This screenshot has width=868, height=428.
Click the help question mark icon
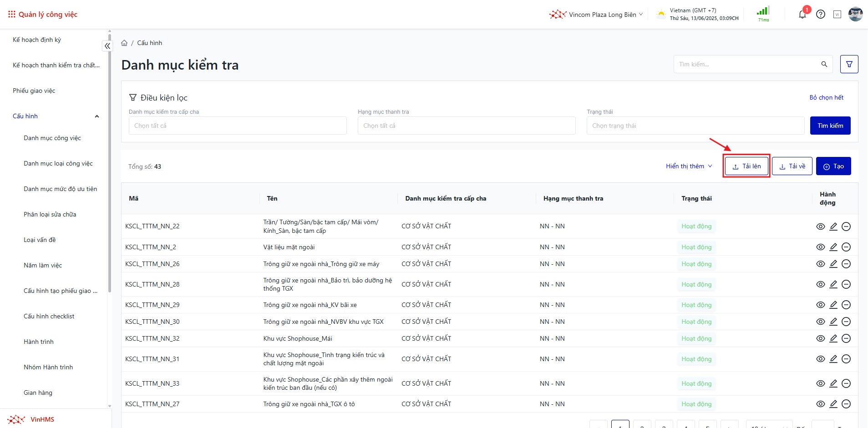coord(821,15)
